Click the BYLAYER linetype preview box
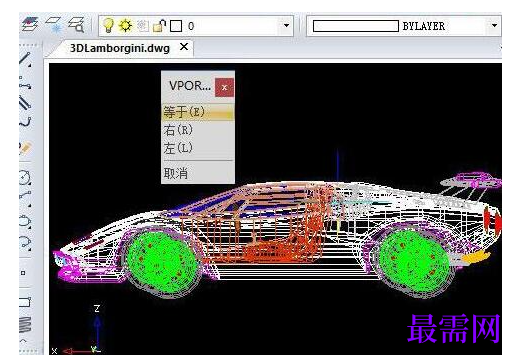Image resolution: width=519 pixels, height=360 pixels. pos(356,26)
